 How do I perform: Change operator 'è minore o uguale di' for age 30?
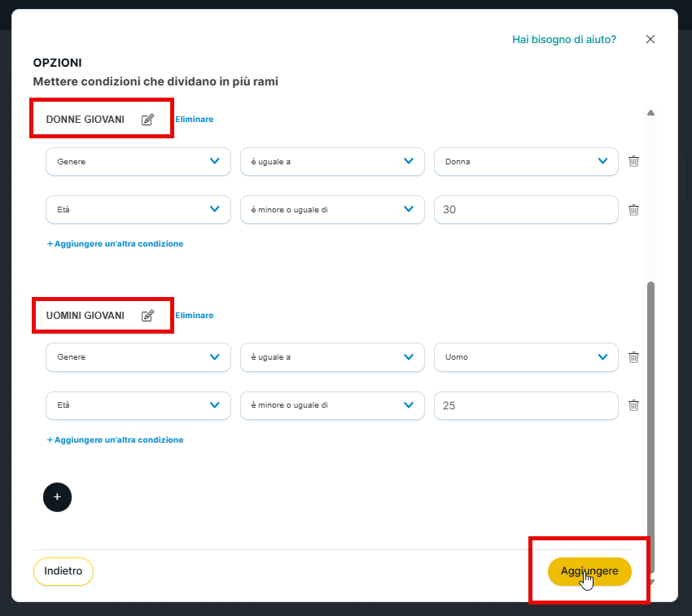tap(332, 210)
